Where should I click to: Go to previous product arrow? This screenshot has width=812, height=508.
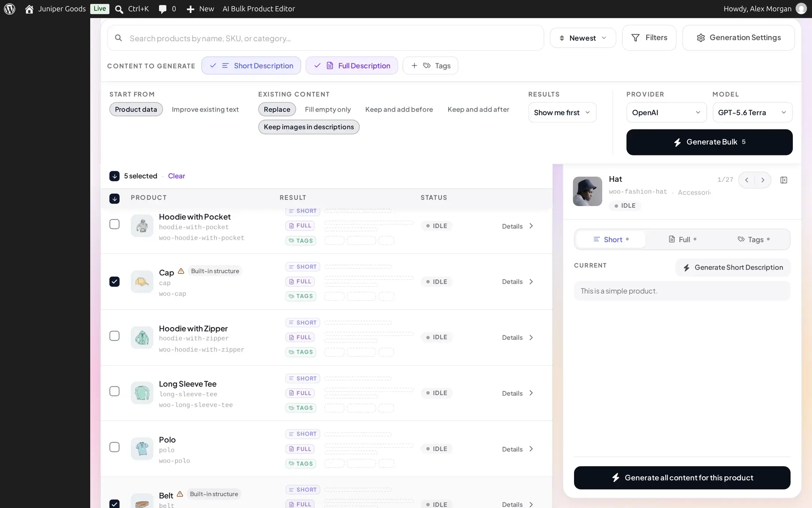[747, 180]
